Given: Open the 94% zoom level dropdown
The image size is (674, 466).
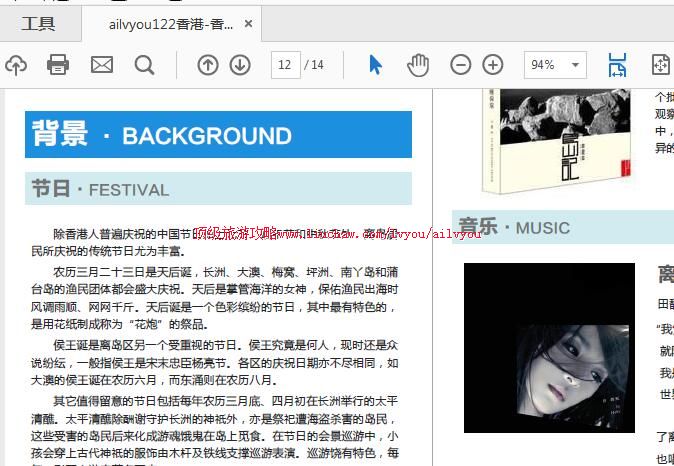Looking at the screenshot, I should tap(576, 65).
